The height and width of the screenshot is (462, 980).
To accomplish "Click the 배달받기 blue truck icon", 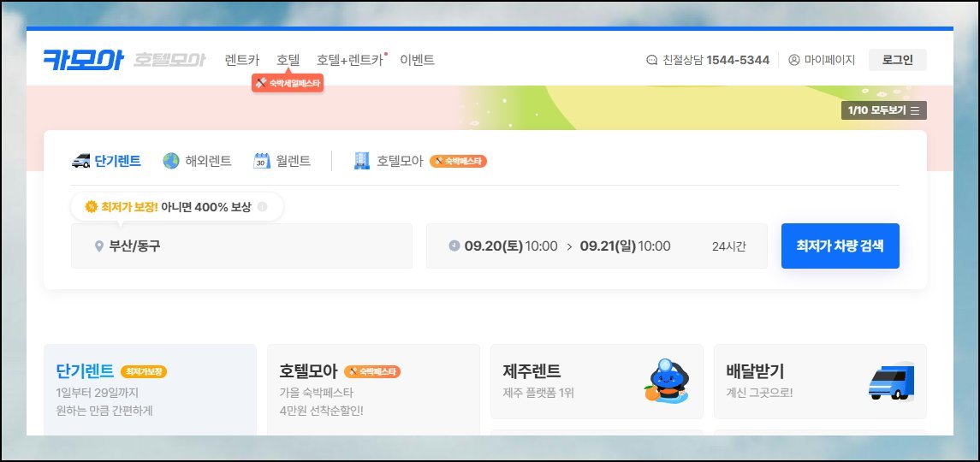I will pyautogui.click(x=891, y=382).
